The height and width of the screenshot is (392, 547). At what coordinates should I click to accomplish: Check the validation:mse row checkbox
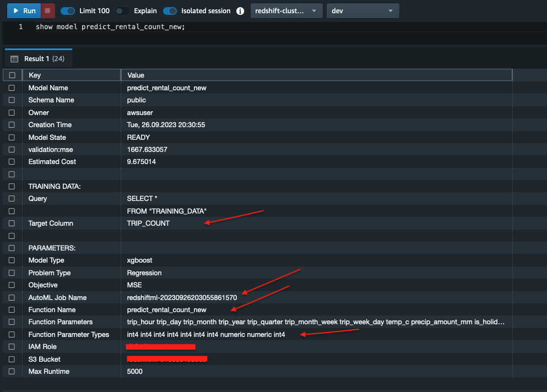pyautogui.click(x=12, y=150)
